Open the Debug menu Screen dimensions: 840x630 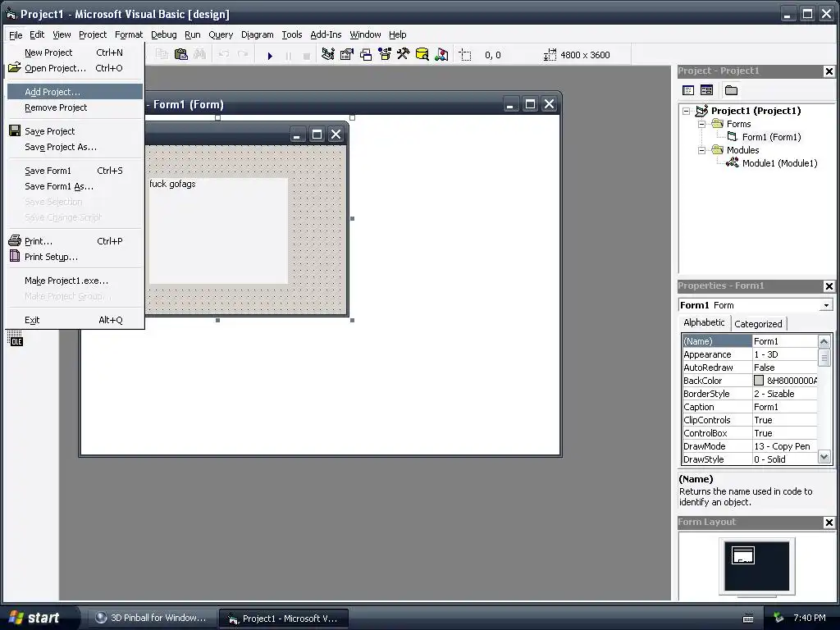pos(163,34)
